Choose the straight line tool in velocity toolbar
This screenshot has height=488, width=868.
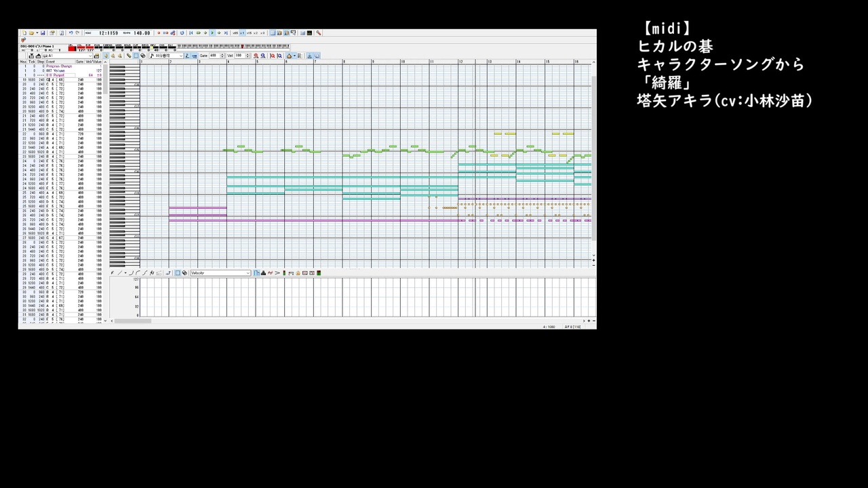(119, 273)
